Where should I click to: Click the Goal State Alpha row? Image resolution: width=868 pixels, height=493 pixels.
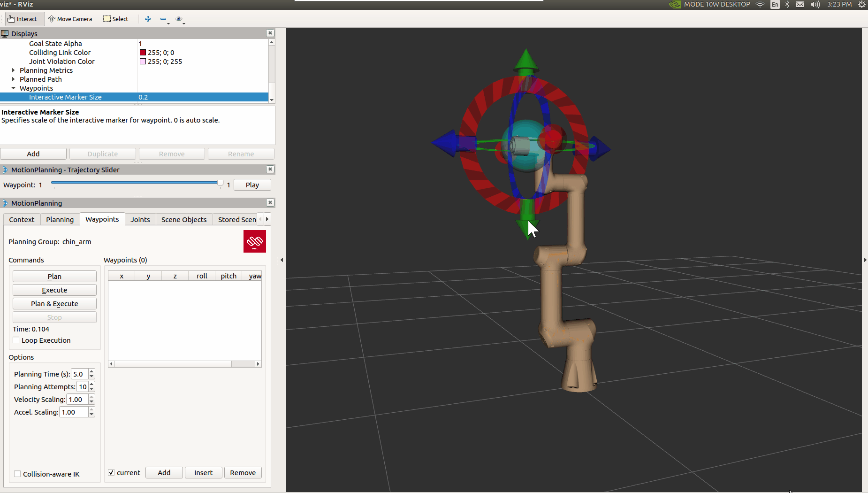tap(134, 44)
